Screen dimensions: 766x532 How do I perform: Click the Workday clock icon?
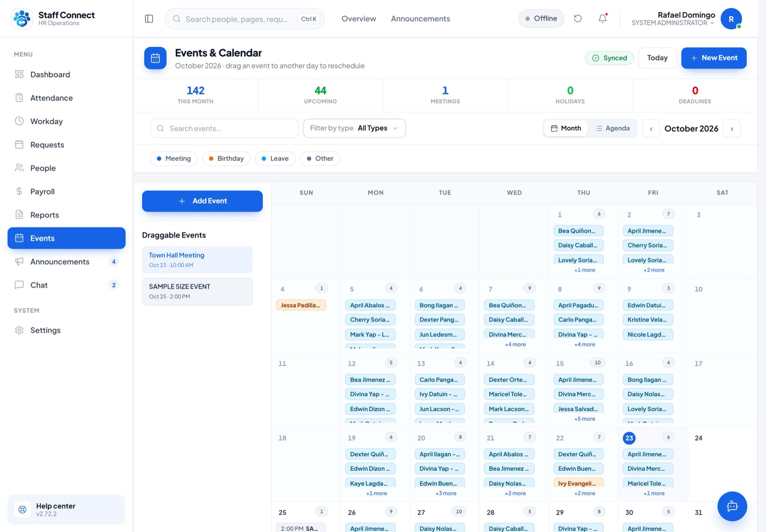coord(19,121)
